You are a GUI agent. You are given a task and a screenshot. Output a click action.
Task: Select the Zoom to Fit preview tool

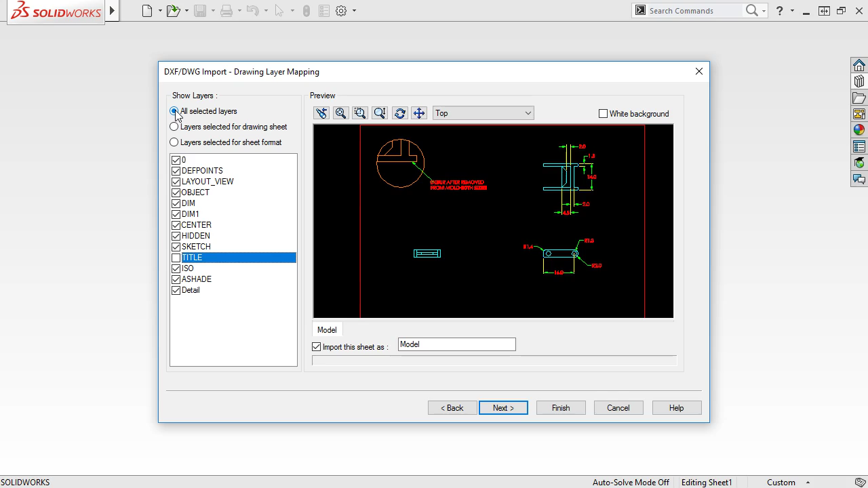(x=340, y=113)
